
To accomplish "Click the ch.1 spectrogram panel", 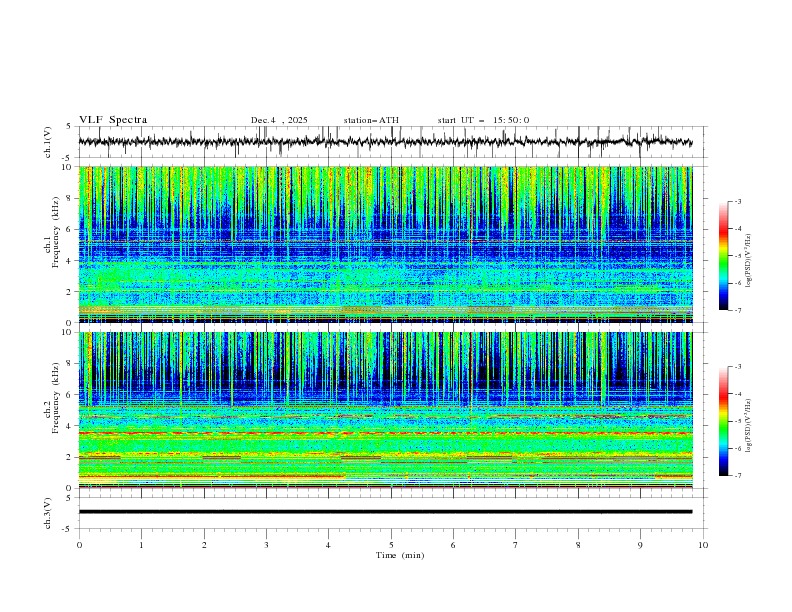I will [x=385, y=244].
